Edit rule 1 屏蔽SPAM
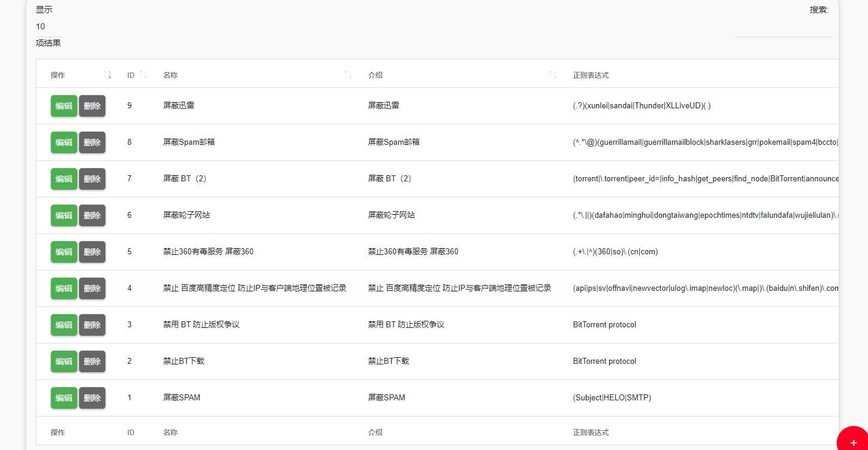The height and width of the screenshot is (450, 868). (64, 398)
